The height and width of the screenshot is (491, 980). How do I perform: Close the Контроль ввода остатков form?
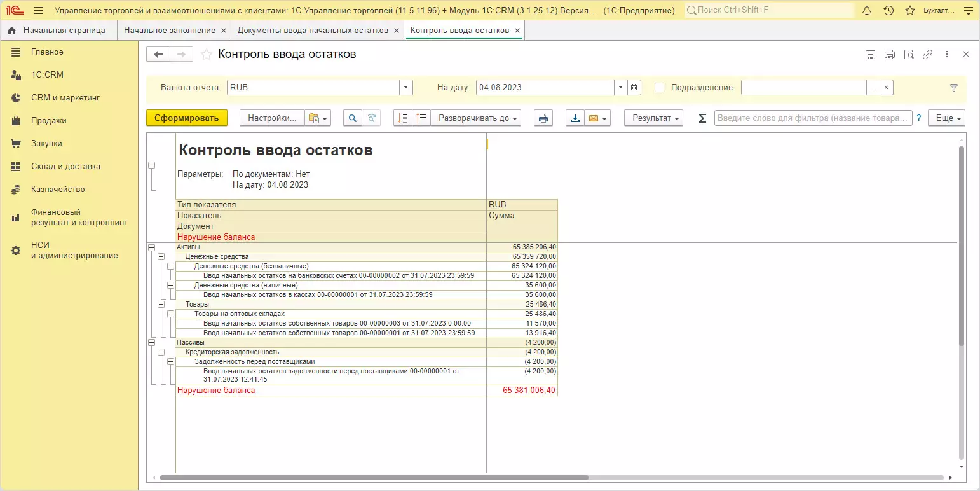tap(966, 55)
